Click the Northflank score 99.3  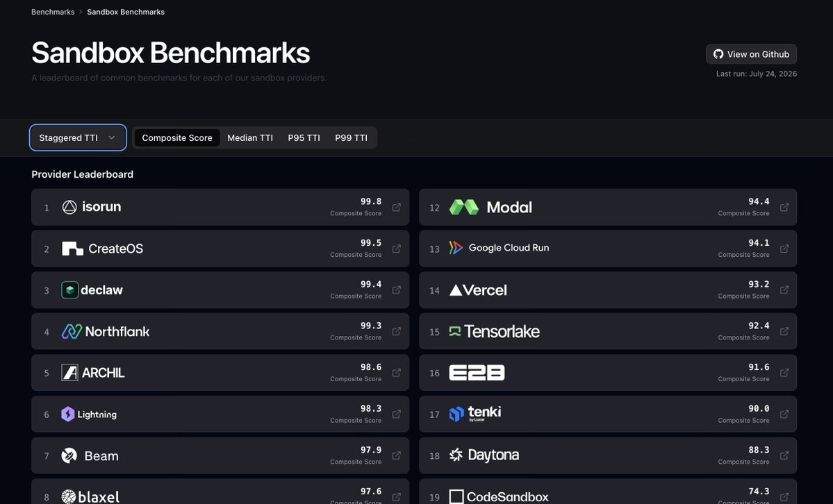[371, 326]
